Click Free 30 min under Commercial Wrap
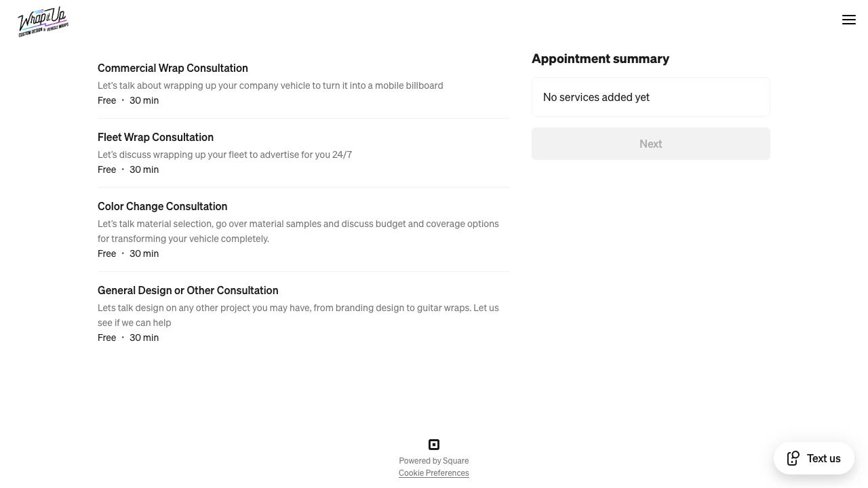Image resolution: width=868 pixels, height=488 pixels. pyautogui.click(x=128, y=100)
